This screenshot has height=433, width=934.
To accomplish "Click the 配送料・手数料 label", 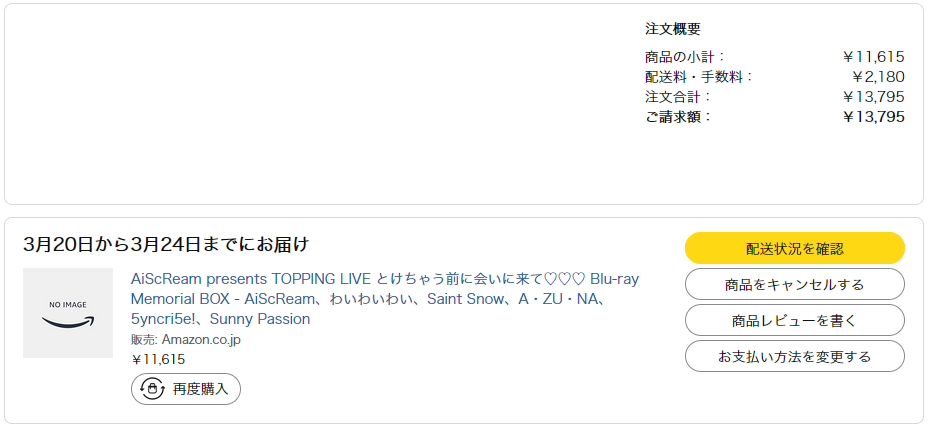I will 699,77.
